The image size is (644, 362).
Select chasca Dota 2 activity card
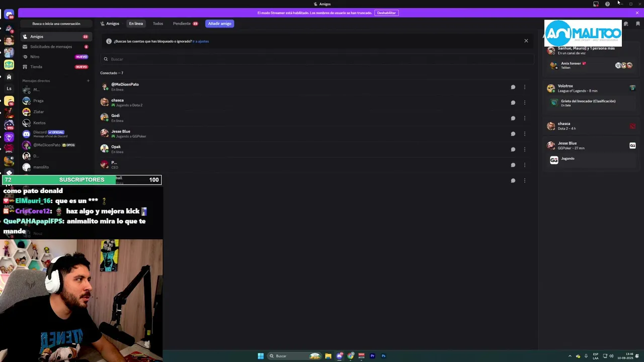(x=591, y=126)
